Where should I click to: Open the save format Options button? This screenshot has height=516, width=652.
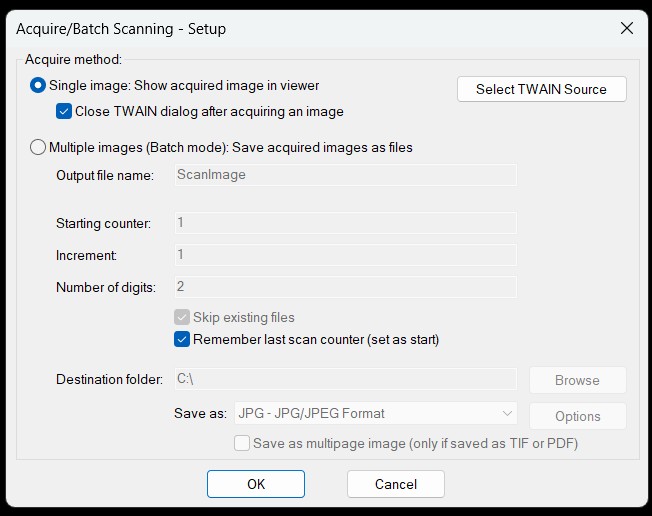(577, 416)
